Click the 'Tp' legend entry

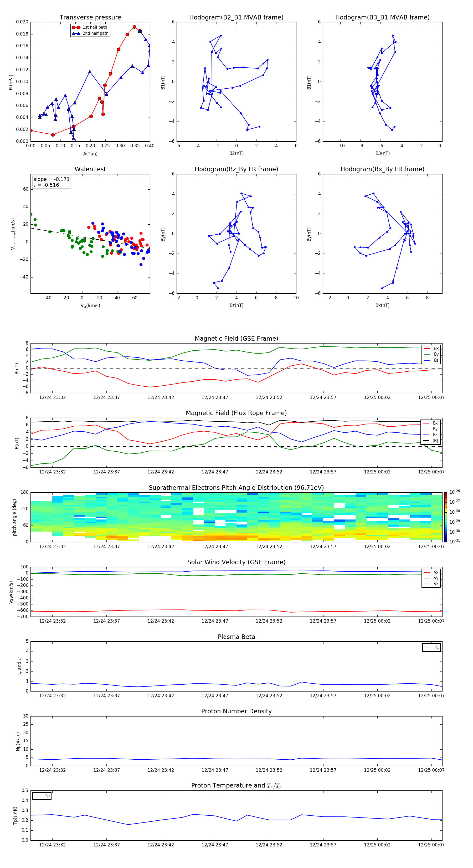(x=42, y=796)
